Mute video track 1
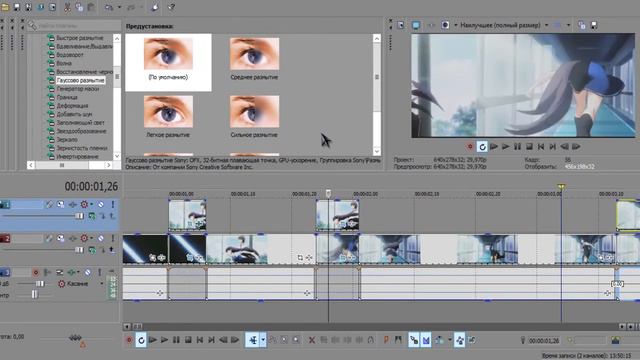This screenshot has height=360, width=640. pyautogui.click(x=101, y=204)
